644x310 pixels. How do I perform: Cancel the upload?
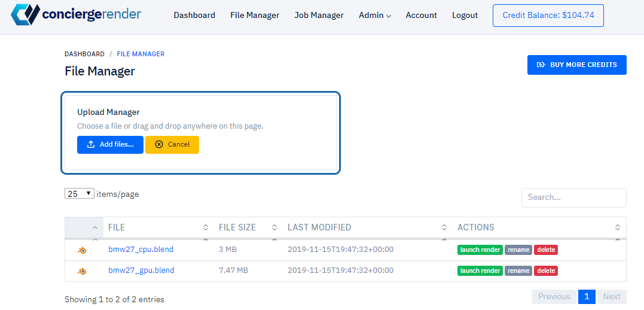pos(172,145)
